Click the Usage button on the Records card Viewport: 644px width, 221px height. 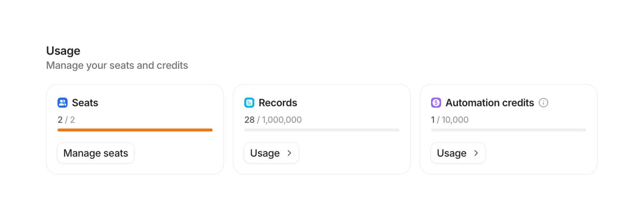(271, 153)
